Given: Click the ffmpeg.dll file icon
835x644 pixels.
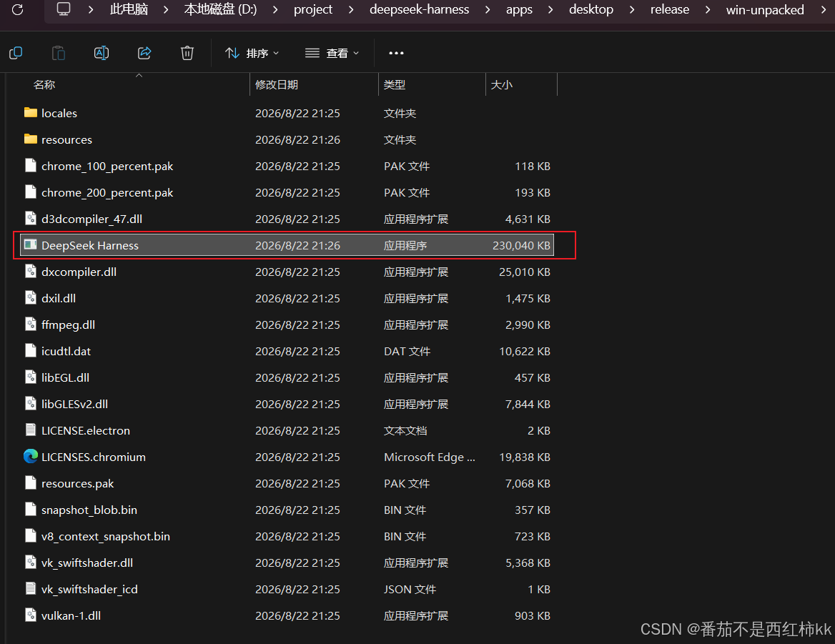Looking at the screenshot, I should 31,324.
